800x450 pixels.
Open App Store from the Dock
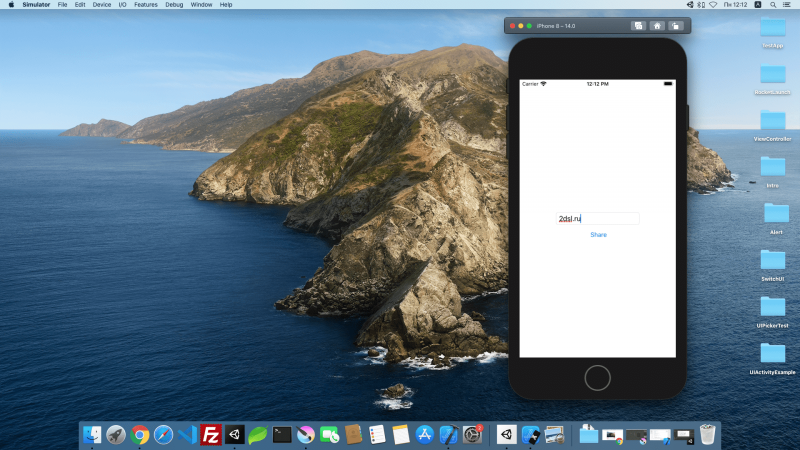424,435
